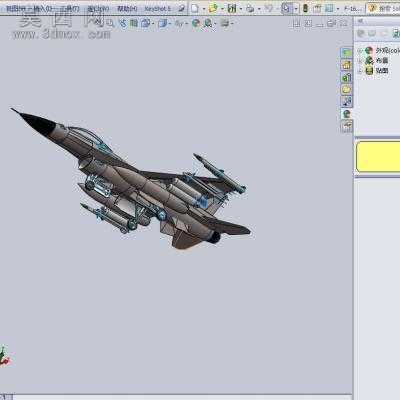Open the 帮助(H) Help menu
Image resolution: width=400 pixels, height=400 pixels.
pyautogui.click(x=127, y=8)
